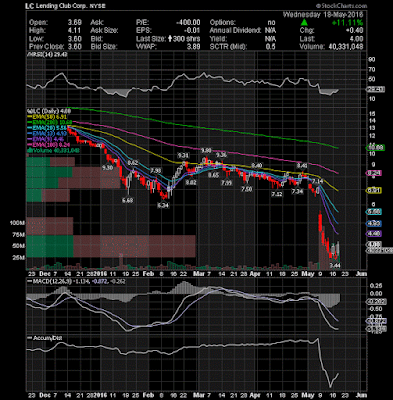Click the yellow 6.91 axis tag
The image size is (393, 400).
click(374, 190)
